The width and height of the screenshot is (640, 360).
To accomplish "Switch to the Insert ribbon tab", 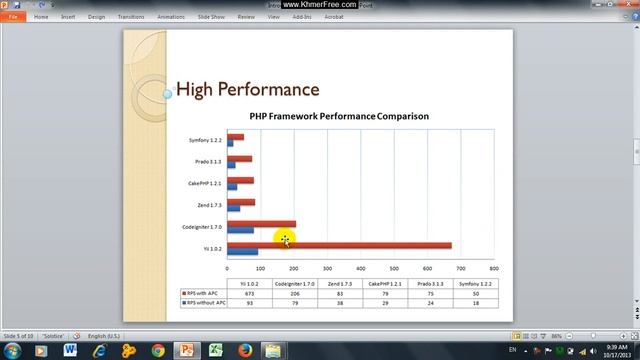I will (x=68, y=17).
